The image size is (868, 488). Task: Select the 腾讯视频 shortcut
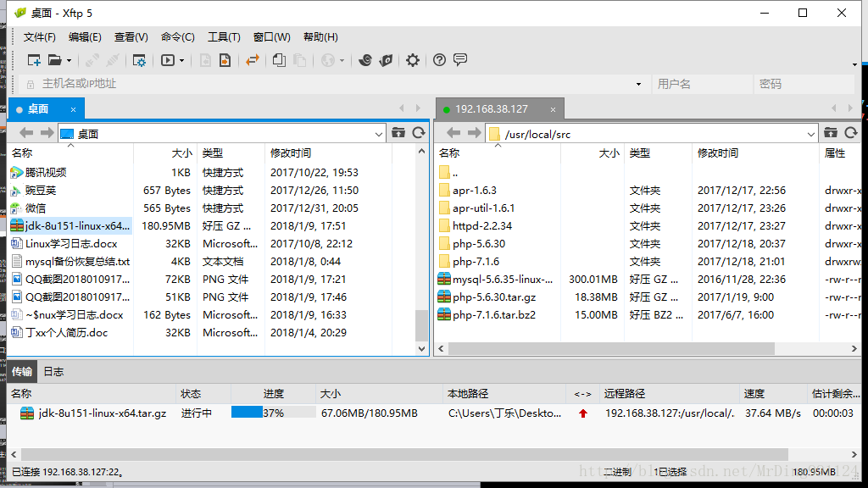[39, 173]
